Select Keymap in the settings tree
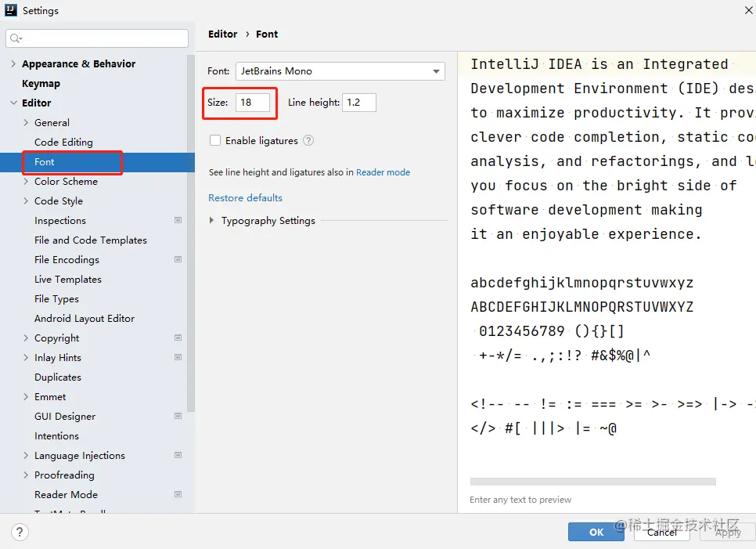The height and width of the screenshot is (549, 756). (41, 84)
